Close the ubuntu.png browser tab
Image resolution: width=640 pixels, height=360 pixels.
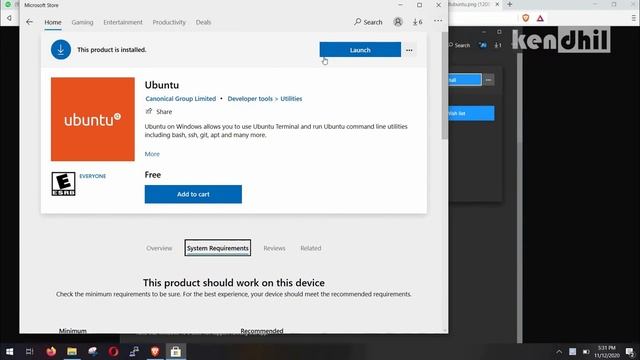497,4
